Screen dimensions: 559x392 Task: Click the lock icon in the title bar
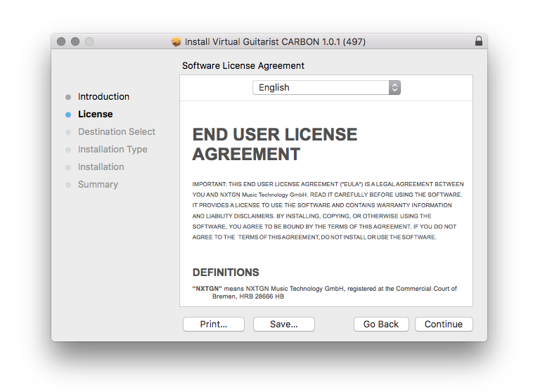point(479,41)
